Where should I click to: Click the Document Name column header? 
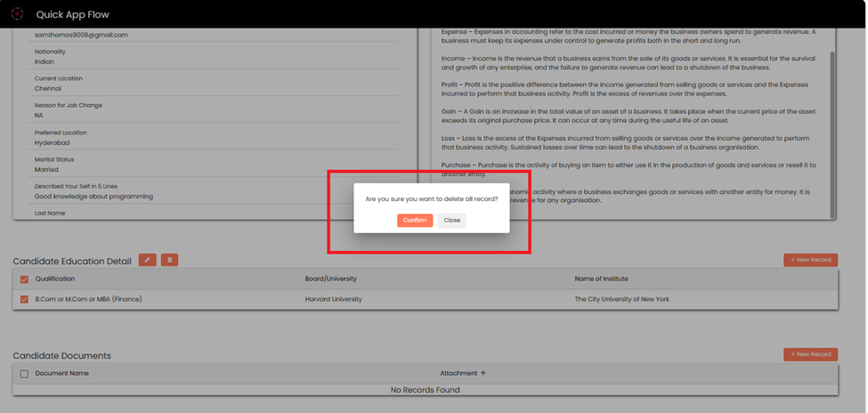(61, 373)
